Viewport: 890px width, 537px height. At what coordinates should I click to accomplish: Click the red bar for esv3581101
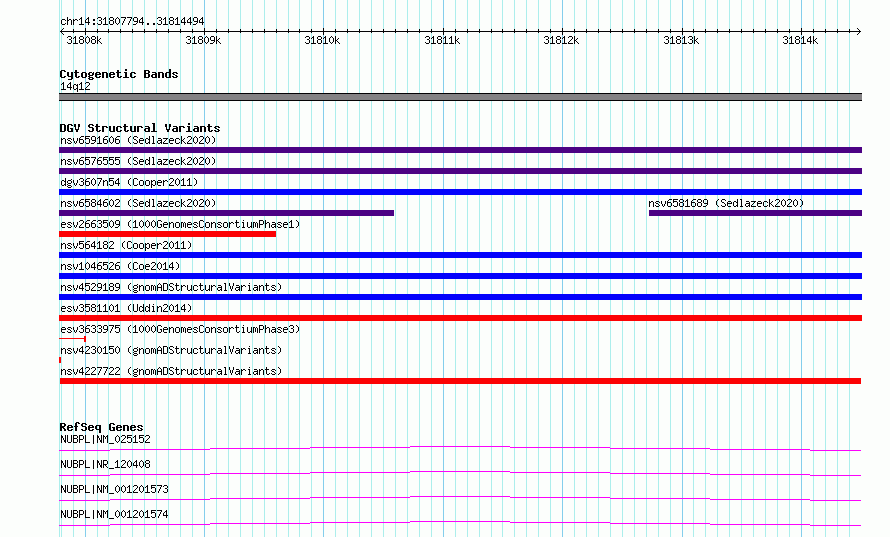(x=460, y=318)
